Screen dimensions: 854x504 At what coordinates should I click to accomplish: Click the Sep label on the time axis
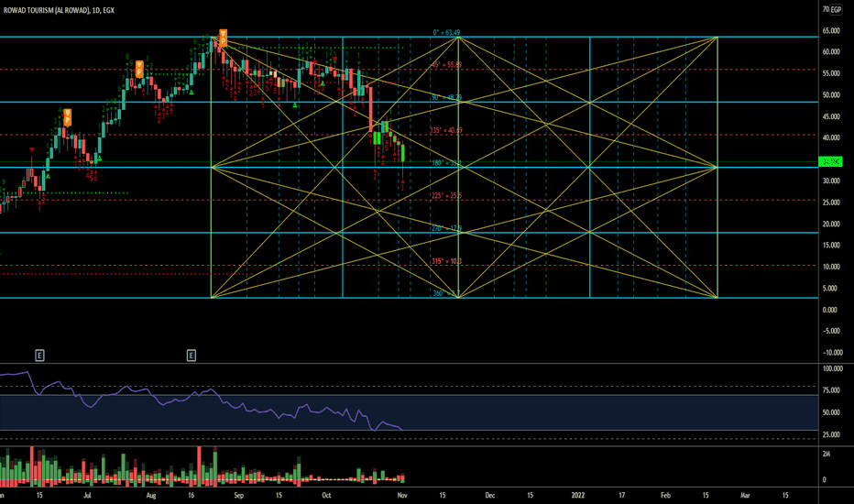238,495
